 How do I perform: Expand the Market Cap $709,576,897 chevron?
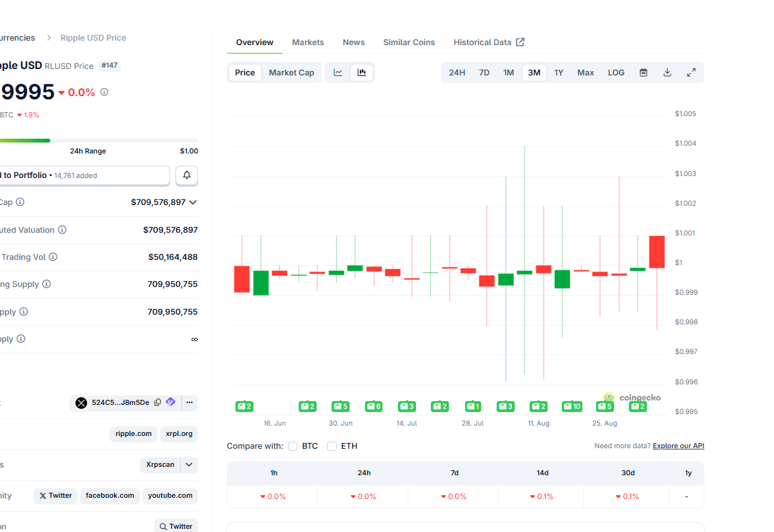click(193, 202)
